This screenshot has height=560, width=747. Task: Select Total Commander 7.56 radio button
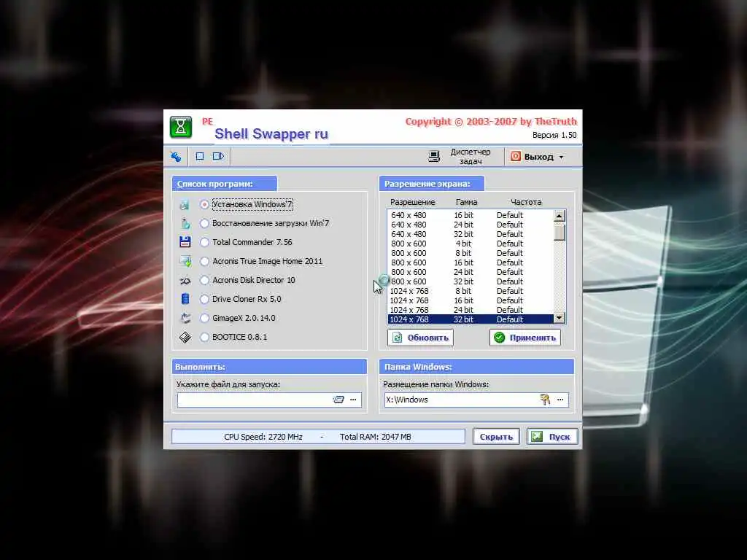[x=204, y=242]
